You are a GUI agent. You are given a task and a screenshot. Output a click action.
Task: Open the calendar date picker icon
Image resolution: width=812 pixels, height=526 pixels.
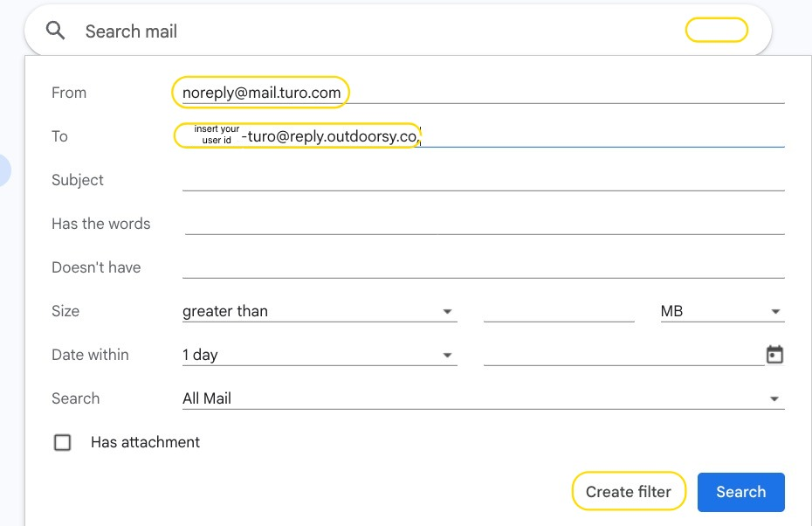click(774, 355)
